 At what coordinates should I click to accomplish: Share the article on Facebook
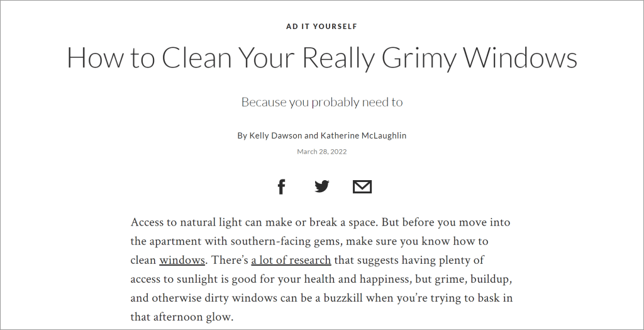click(x=281, y=187)
